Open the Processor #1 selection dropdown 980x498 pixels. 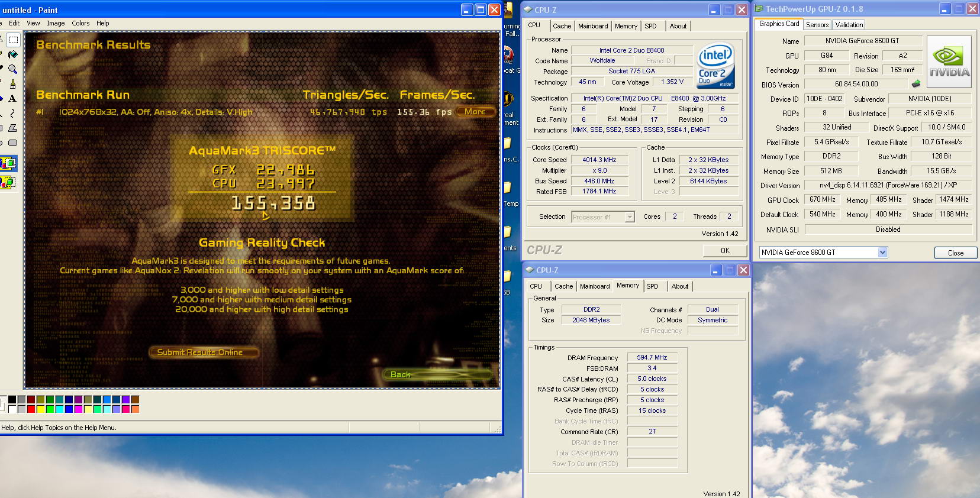pos(630,217)
